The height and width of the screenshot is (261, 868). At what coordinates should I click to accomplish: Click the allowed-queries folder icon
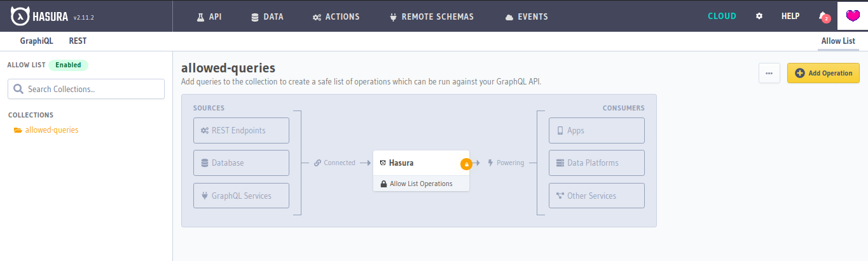18,130
